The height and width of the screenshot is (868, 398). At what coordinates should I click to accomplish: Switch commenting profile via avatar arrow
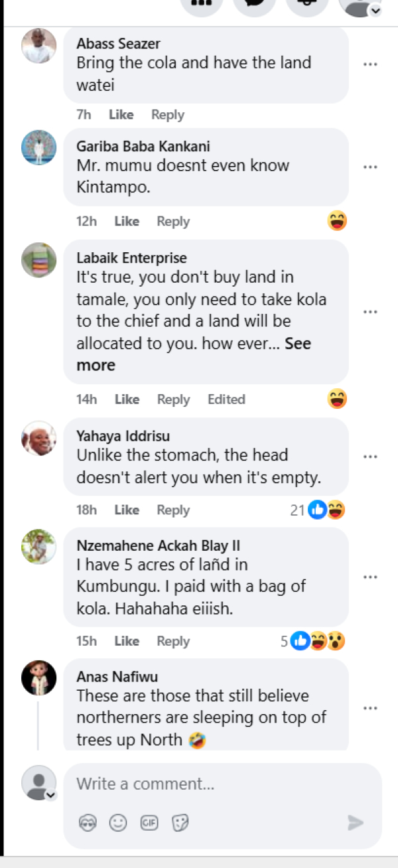pyautogui.click(x=50, y=795)
